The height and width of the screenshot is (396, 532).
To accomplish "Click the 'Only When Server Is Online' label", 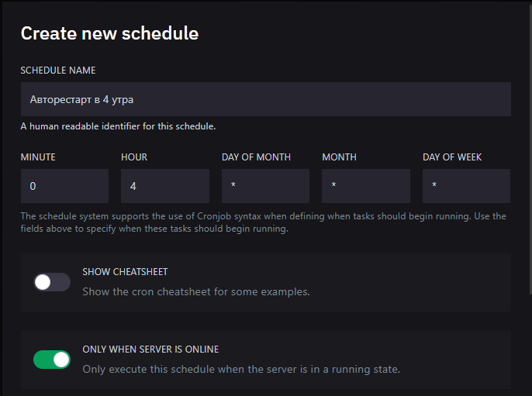I will pyautogui.click(x=156, y=350).
